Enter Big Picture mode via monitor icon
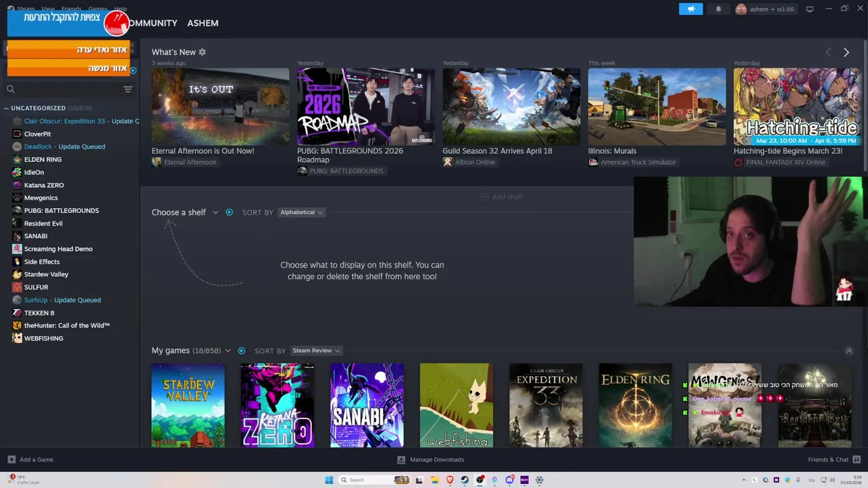The height and width of the screenshot is (488, 868). click(x=810, y=9)
